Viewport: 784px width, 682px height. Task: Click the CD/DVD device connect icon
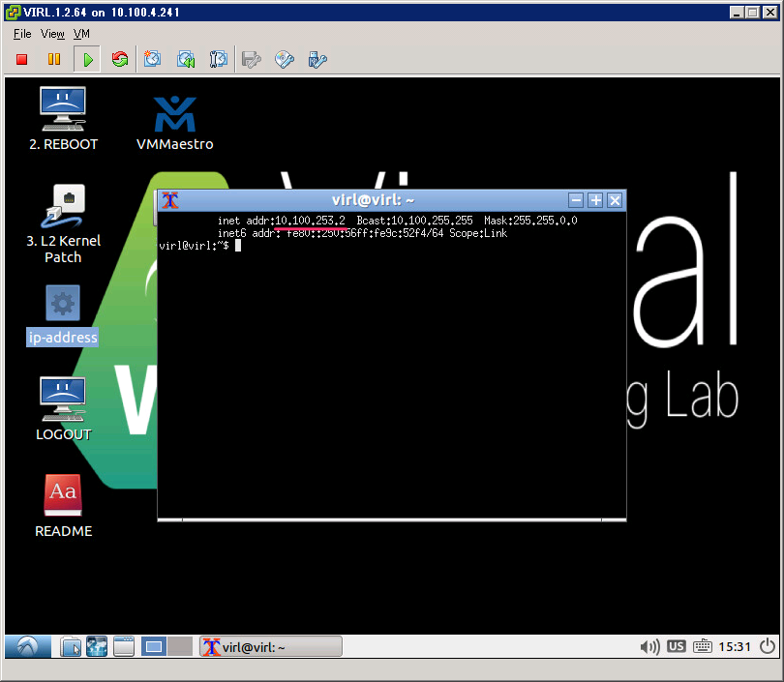coord(284,59)
